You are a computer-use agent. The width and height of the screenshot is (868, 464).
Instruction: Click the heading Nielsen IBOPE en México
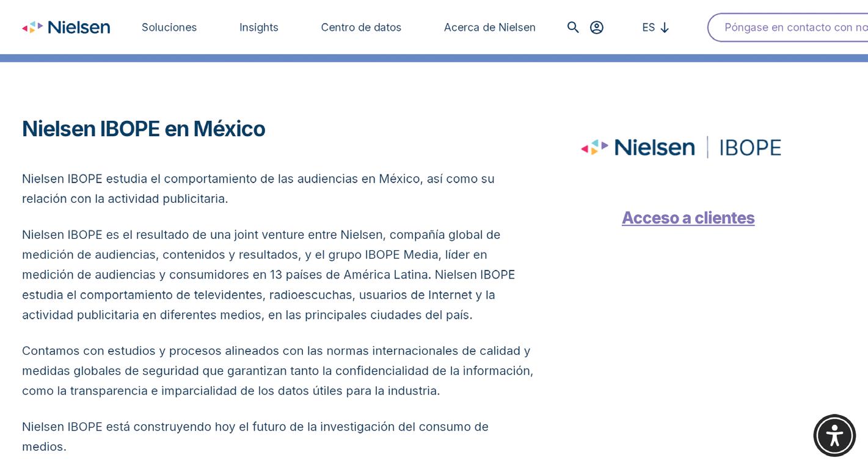click(144, 129)
